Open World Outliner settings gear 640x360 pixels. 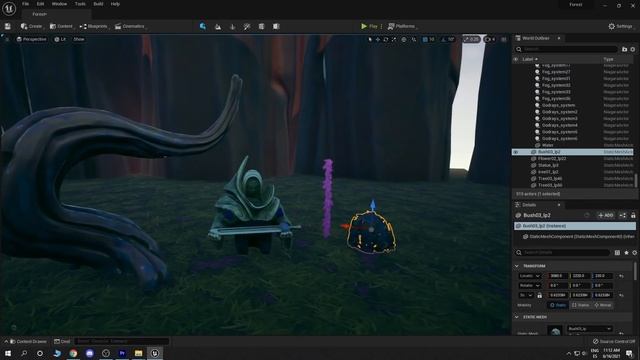[633, 49]
